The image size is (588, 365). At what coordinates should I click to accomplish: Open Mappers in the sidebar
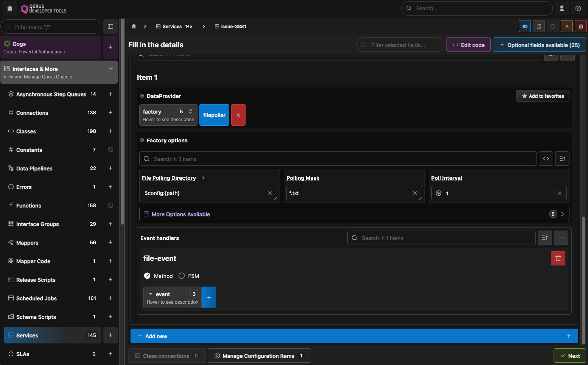click(x=27, y=243)
